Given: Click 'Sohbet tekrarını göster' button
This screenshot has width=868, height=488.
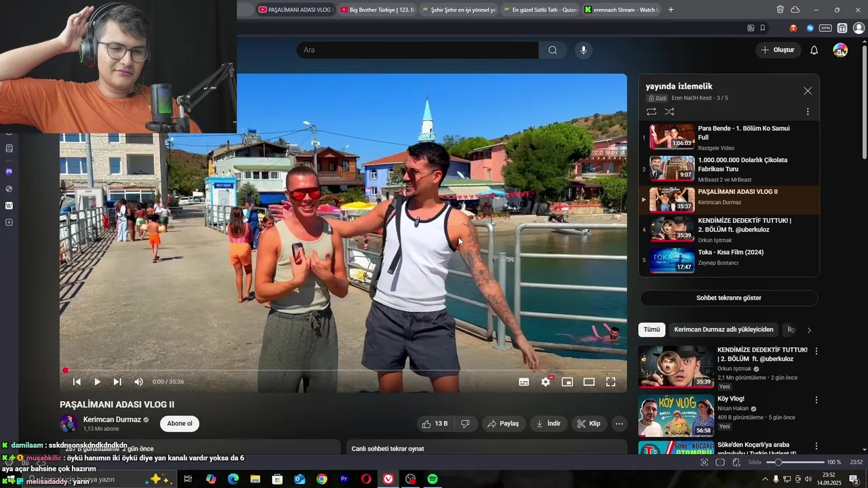Looking at the screenshot, I should (x=729, y=298).
